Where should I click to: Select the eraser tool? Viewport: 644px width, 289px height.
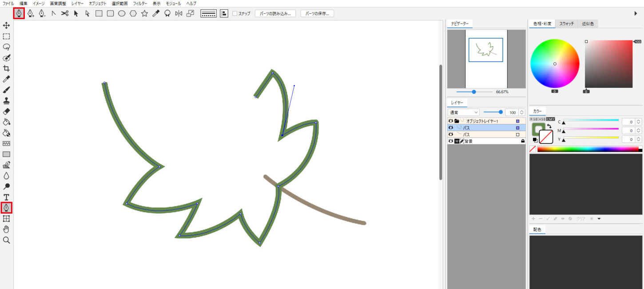click(7, 111)
